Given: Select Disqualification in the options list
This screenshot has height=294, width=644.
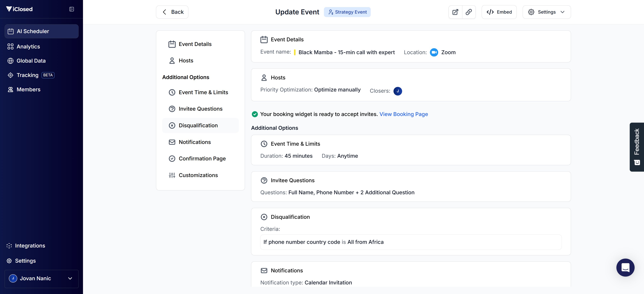Looking at the screenshot, I should 198,126.
